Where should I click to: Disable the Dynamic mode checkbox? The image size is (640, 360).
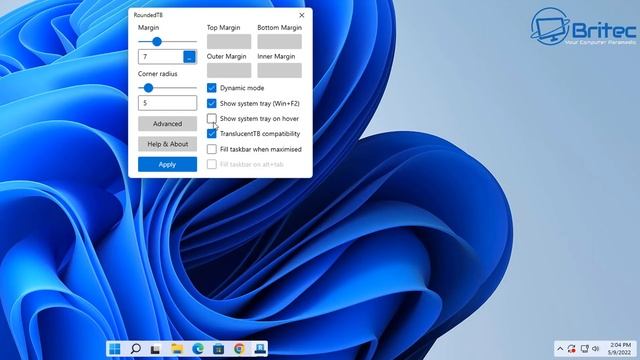coord(211,88)
